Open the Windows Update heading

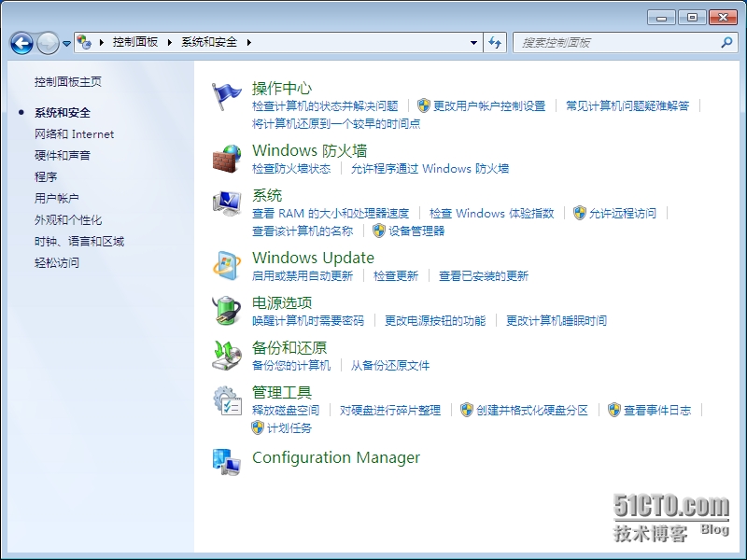[x=313, y=258]
